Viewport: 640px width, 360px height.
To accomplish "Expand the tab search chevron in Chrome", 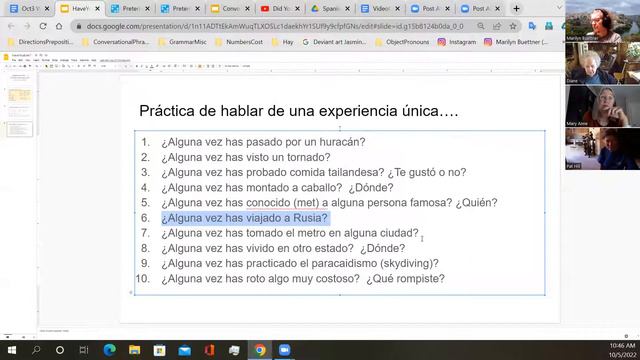I will pos(560,8).
